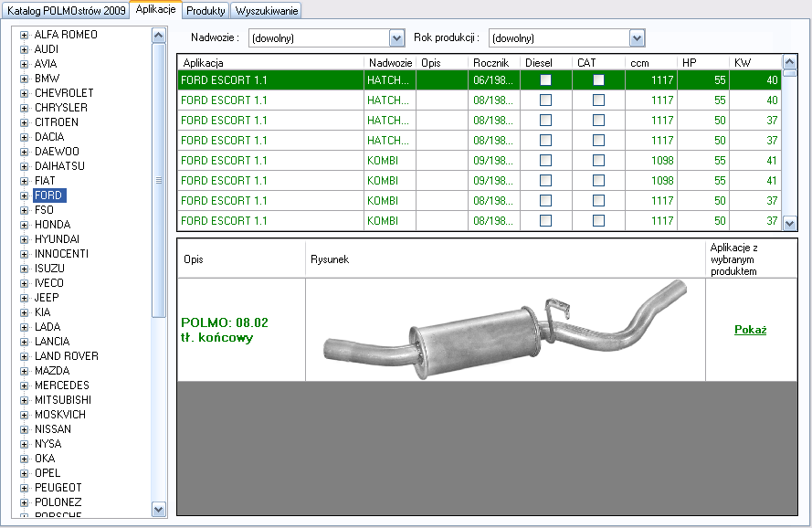The width and height of the screenshot is (812, 528).
Task: Click the KW column header
Action: pos(755,63)
